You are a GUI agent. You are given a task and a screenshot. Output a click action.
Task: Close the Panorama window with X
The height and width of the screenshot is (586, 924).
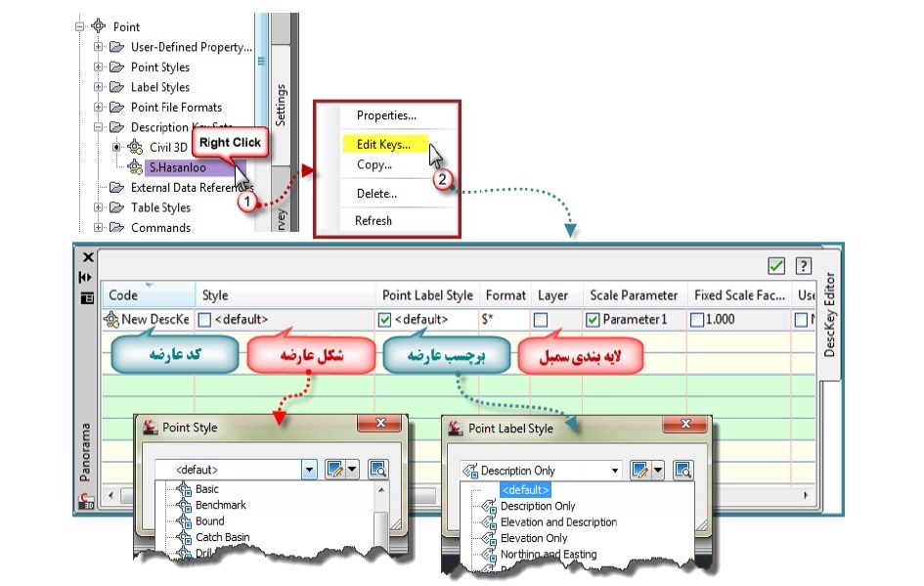[x=88, y=257]
